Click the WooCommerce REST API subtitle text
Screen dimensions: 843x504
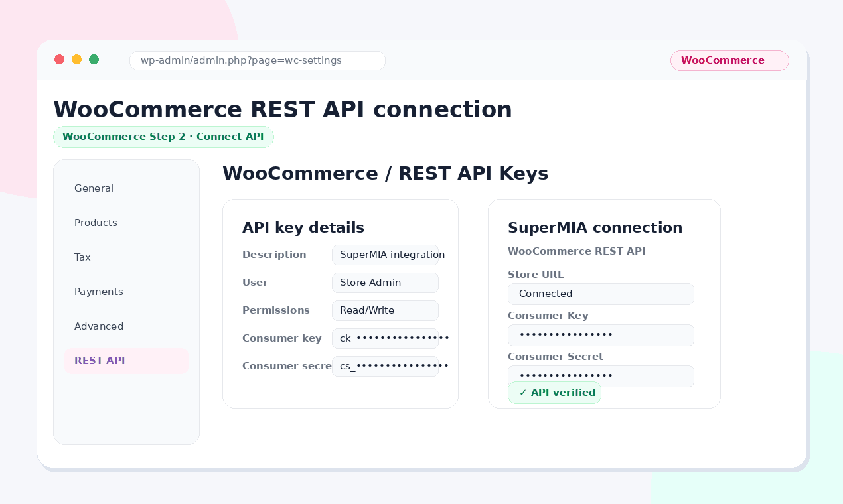pyautogui.click(x=576, y=251)
